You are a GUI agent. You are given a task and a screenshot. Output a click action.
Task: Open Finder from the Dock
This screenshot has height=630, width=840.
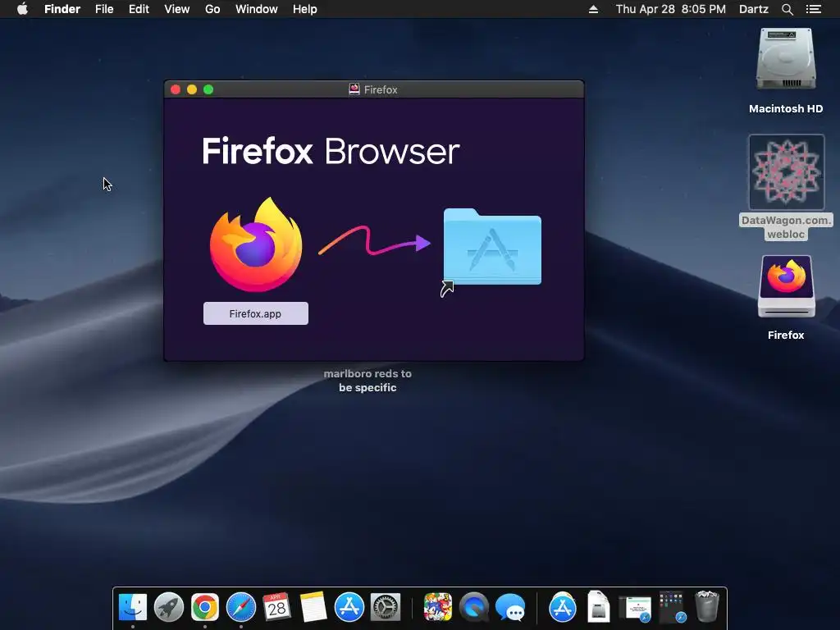tap(132, 607)
